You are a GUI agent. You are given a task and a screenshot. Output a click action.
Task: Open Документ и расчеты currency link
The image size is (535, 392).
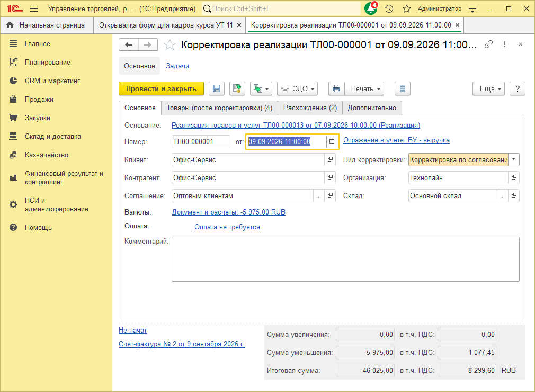229,212
